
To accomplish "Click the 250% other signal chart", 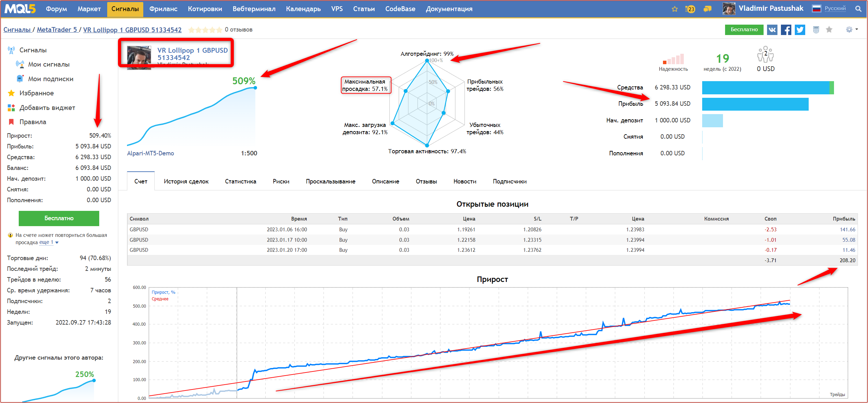I will 58,387.
